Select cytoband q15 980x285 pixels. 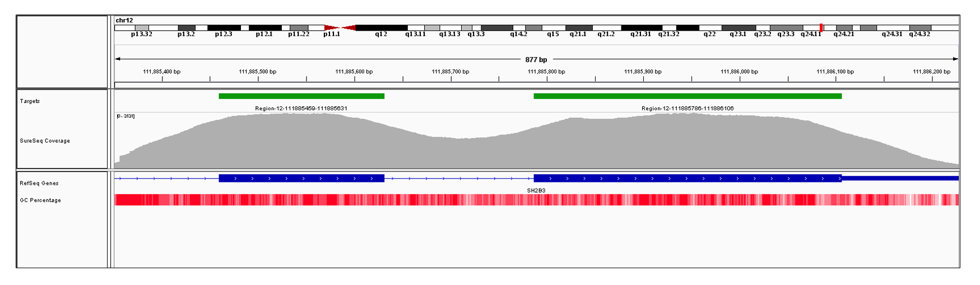554,27
